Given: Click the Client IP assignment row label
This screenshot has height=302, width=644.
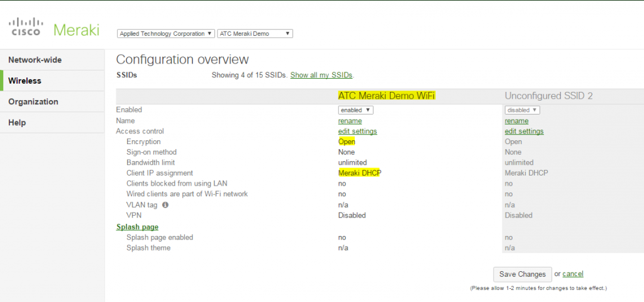Looking at the screenshot, I should pyautogui.click(x=160, y=173).
